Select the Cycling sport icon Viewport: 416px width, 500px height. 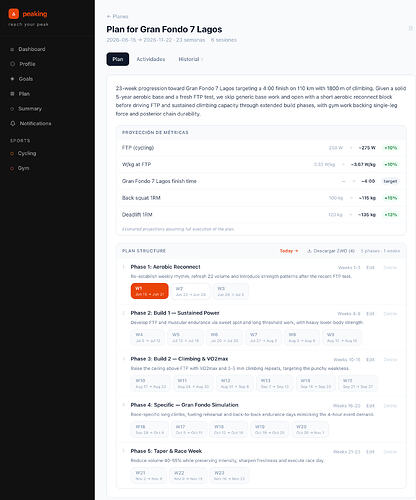point(12,153)
